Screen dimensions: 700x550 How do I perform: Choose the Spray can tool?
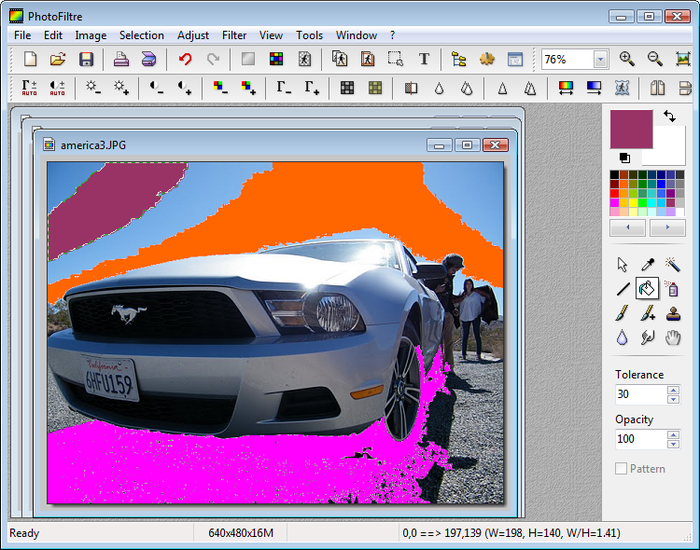pyautogui.click(x=673, y=289)
